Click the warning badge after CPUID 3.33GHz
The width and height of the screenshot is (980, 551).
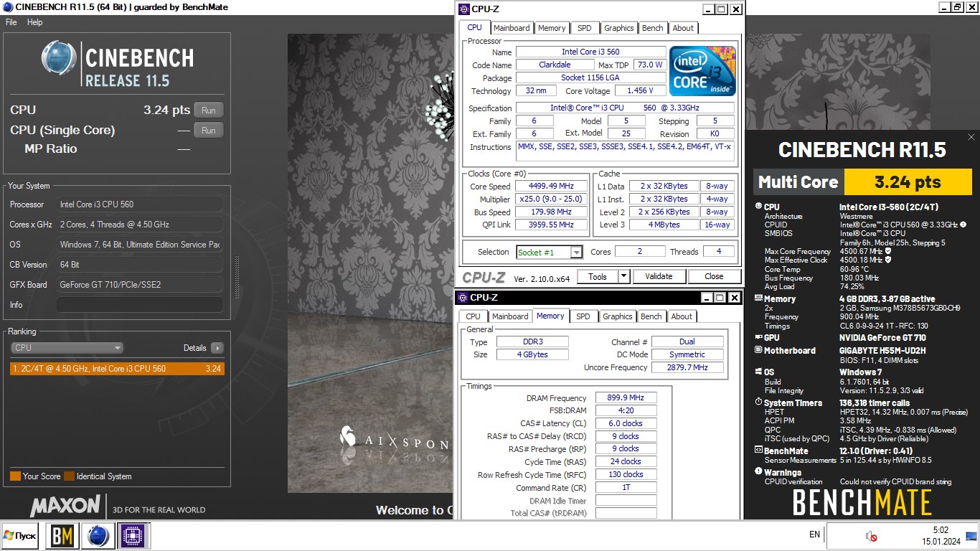pos(963,225)
